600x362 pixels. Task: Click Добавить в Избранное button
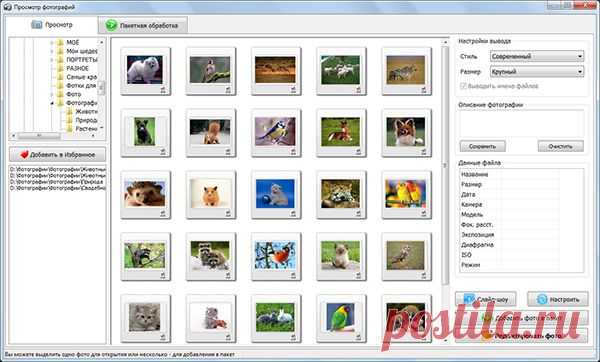pos(57,155)
